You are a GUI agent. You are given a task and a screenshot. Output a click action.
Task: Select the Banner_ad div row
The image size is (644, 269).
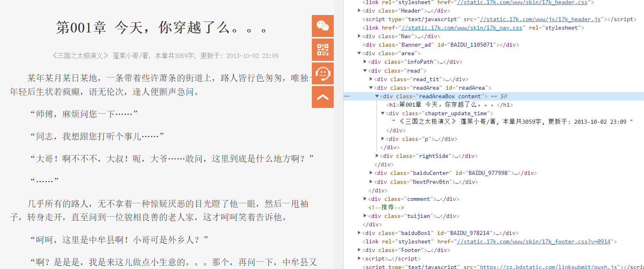(441, 45)
